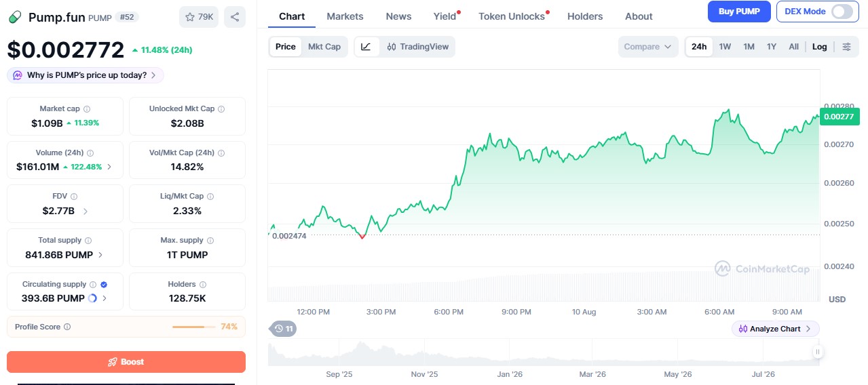Viewport: 868px width, 385px height.
Task: Toggle DEX Mode switch
Action: (842, 11)
